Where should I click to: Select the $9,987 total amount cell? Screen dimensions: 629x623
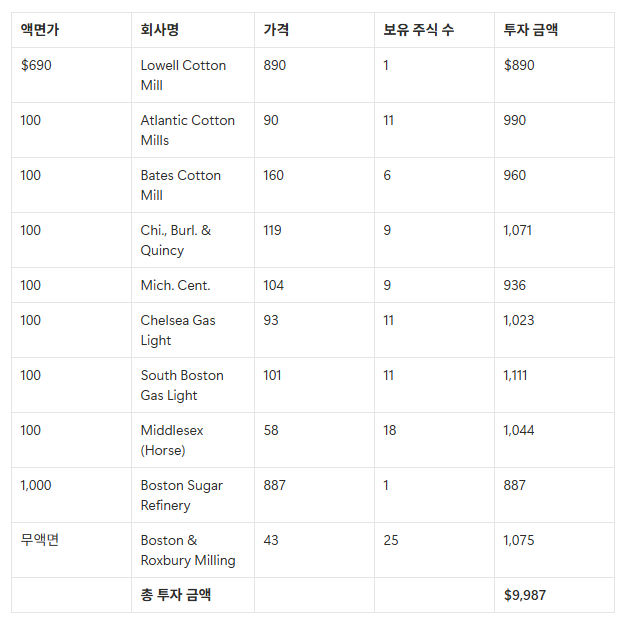pos(525,595)
